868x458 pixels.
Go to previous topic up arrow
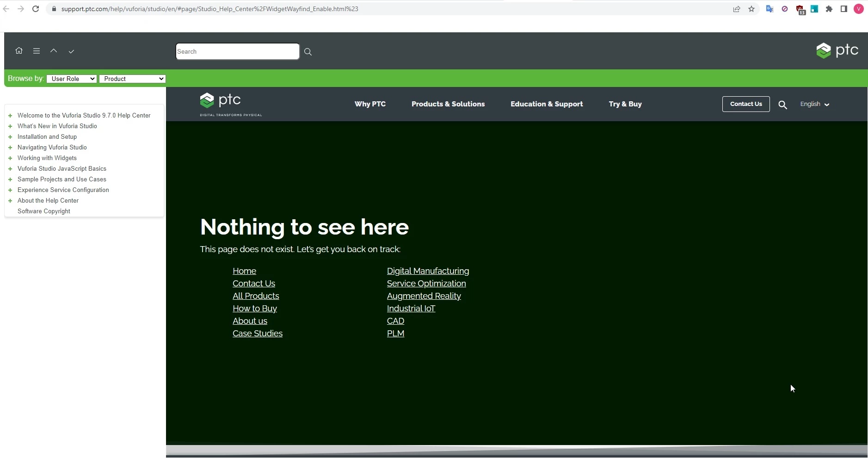[x=54, y=51]
